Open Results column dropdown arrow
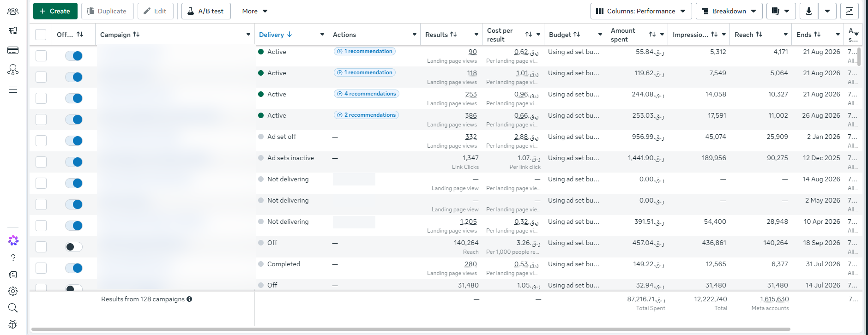Screen dimensions: 868x335 476,35
